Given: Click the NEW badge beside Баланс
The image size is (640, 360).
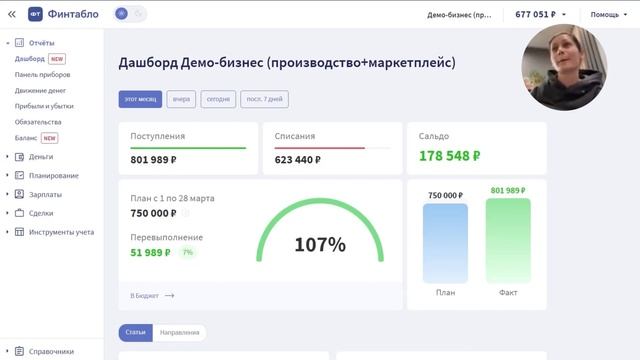Looking at the screenshot, I should point(49,138).
